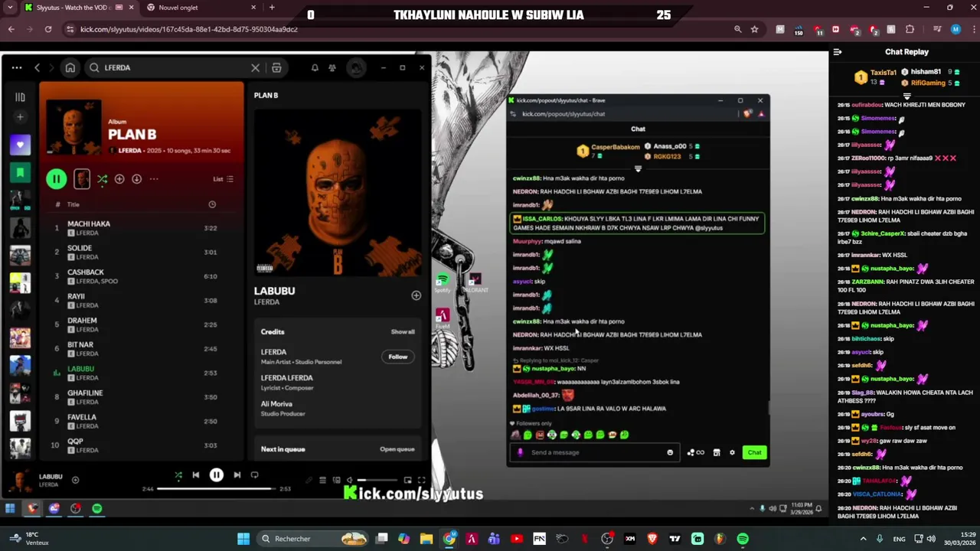Create a playlist with plus icon in sidebar
Screen dimensions: 980x551
[x=20, y=117]
